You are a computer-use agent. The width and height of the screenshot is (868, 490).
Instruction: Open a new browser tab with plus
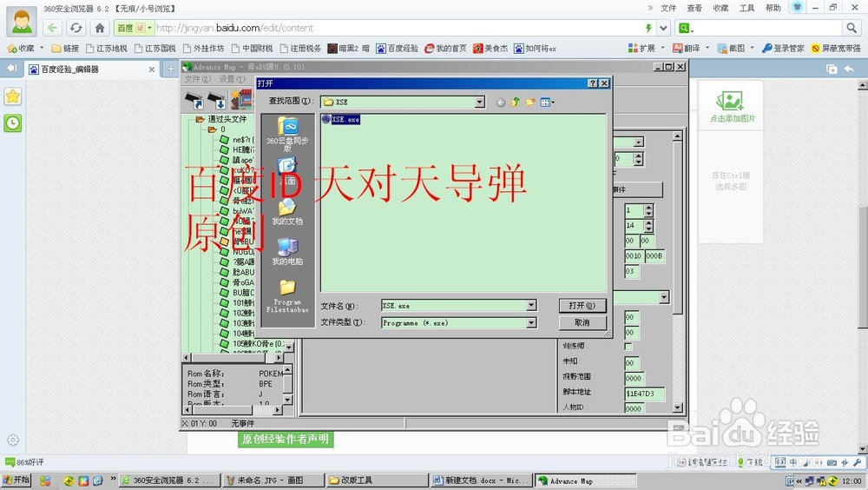170,69
